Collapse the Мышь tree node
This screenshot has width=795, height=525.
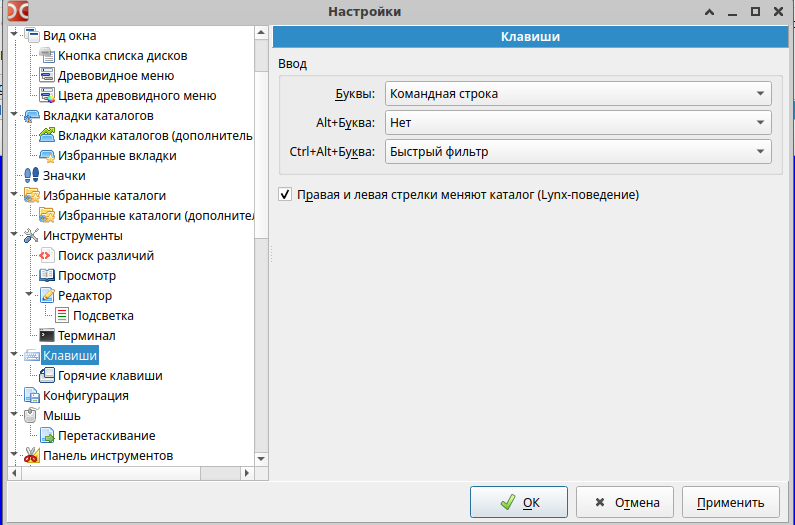[14, 414]
